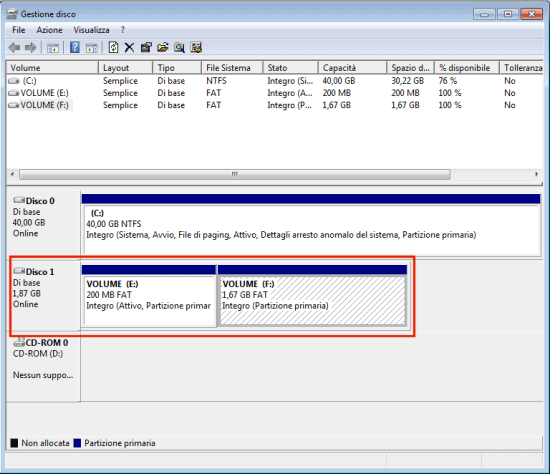
Task: Open the Azione menu
Action: pos(49,30)
